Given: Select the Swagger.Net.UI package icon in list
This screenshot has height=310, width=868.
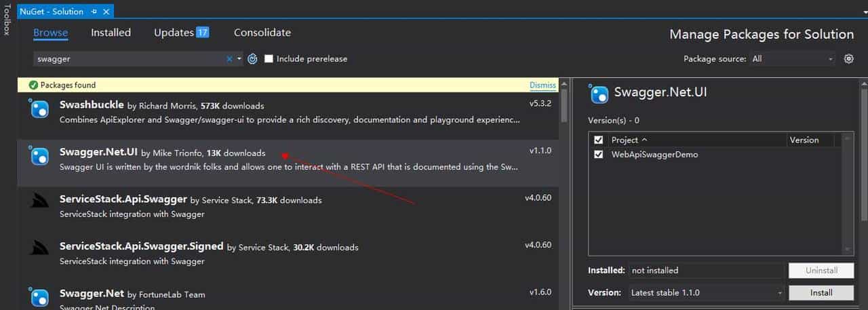Looking at the screenshot, I should [x=39, y=156].
